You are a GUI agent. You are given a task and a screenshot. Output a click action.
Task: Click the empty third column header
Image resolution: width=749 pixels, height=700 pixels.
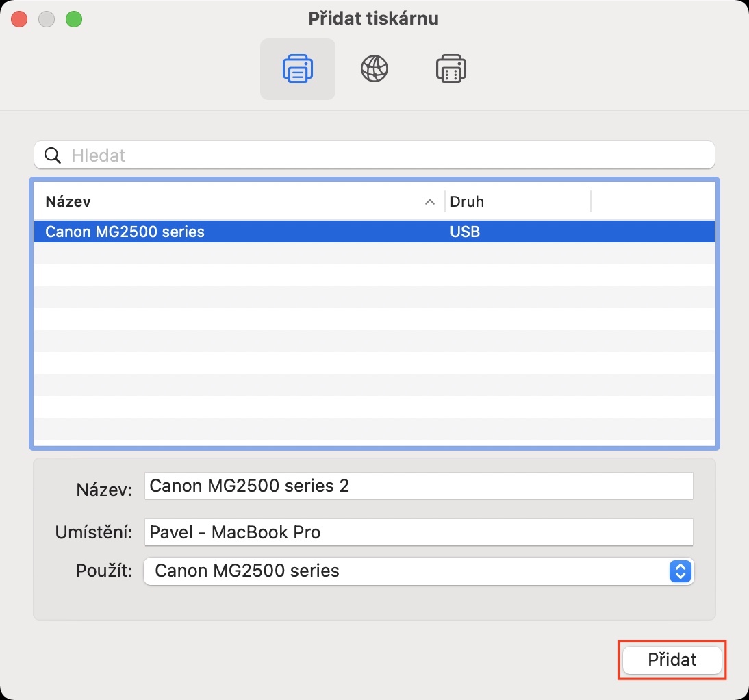point(652,202)
